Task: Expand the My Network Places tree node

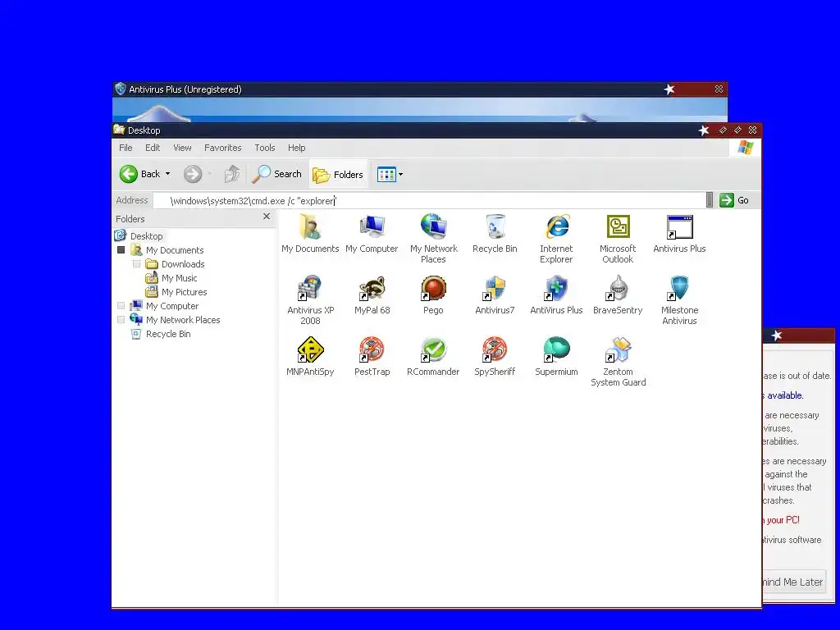Action: [121, 320]
